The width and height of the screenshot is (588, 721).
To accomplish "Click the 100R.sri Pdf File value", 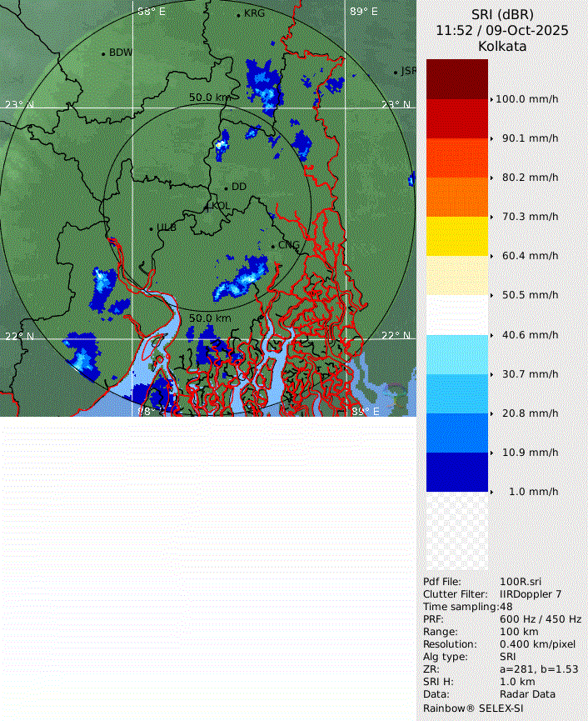I will coord(521,582).
